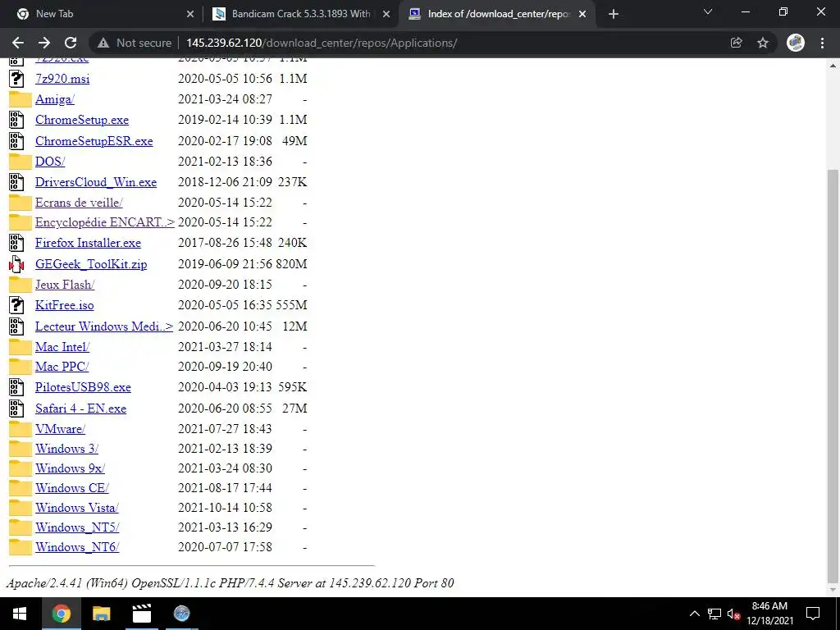Open Windows_NT5/ folder
Screen dimensions: 840x630
77,527
